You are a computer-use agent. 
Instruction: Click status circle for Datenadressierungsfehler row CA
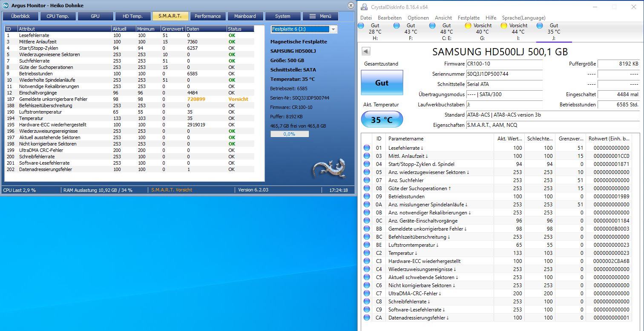366,317
